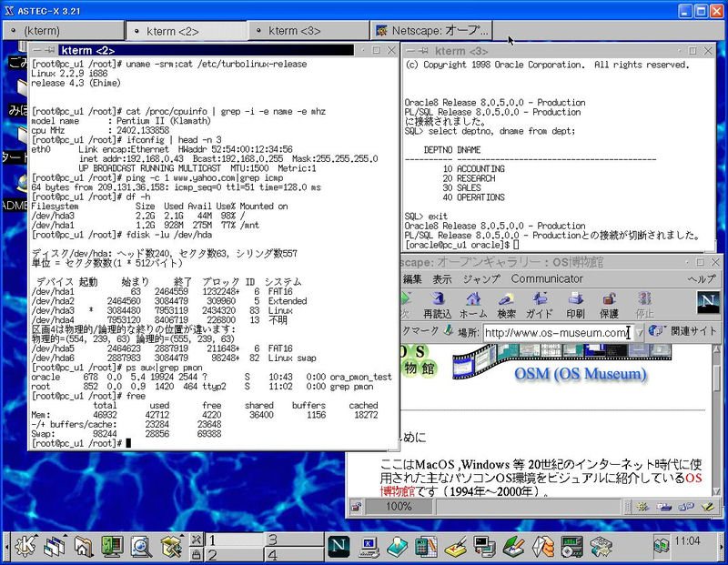Open the KDE help book icon

(398, 547)
